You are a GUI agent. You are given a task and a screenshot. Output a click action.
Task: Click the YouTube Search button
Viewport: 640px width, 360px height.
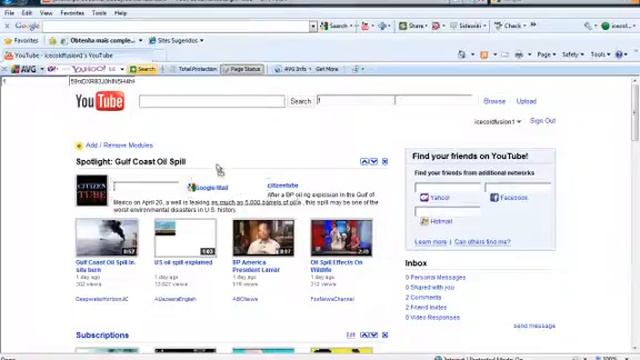click(301, 101)
